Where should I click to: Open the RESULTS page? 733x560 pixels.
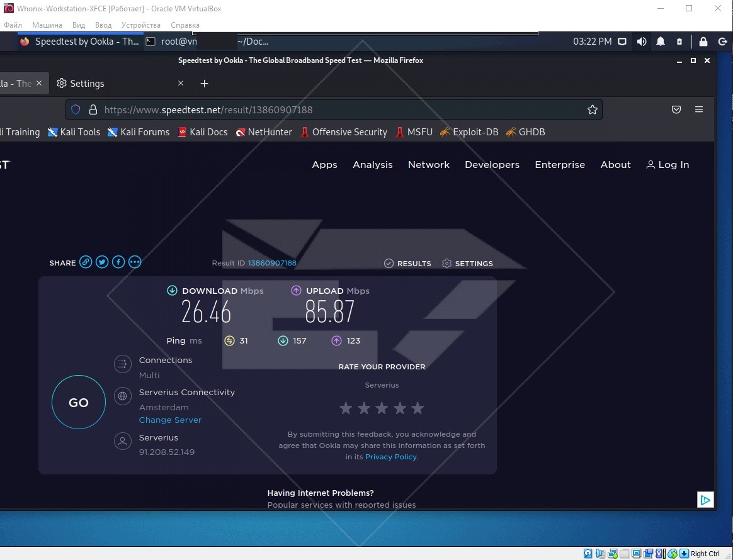tap(407, 264)
